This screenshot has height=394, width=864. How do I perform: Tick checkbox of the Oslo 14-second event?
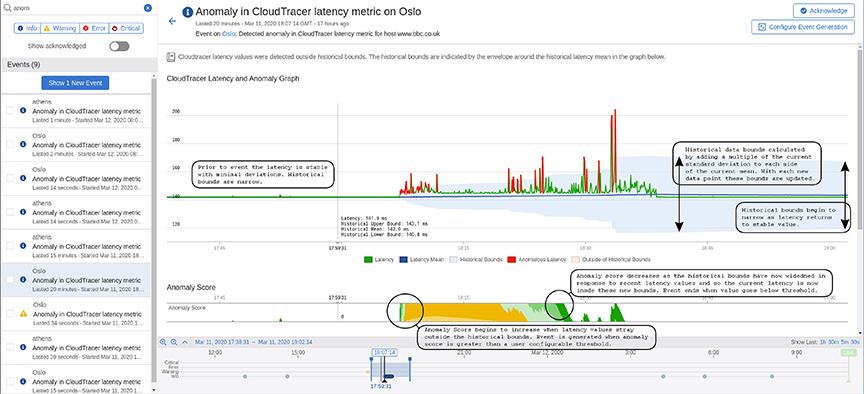10,178
